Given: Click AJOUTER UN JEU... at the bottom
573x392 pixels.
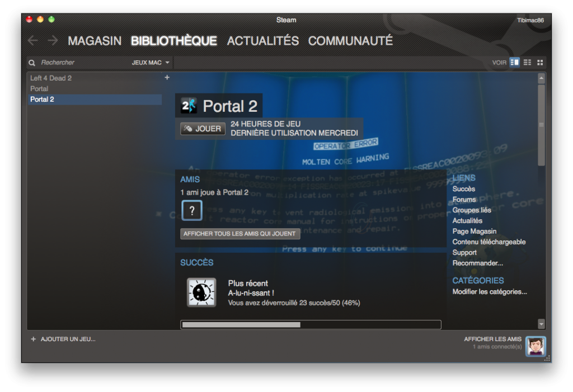Looking at the screenshot, I should pyautogui.click(x=63, y=339).
